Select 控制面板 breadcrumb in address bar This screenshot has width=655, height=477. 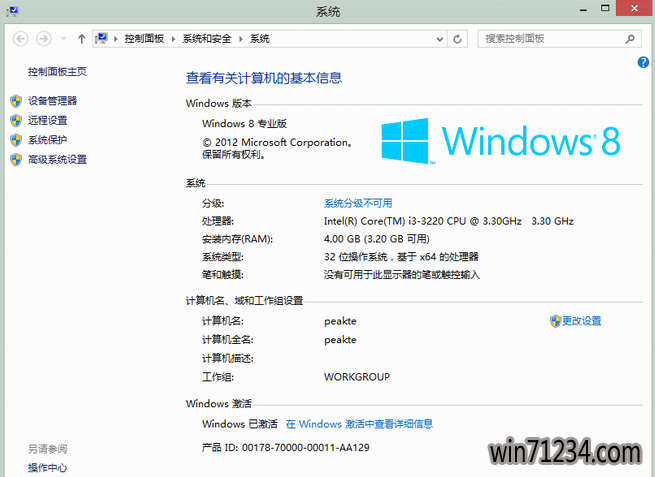coord(144,39)
